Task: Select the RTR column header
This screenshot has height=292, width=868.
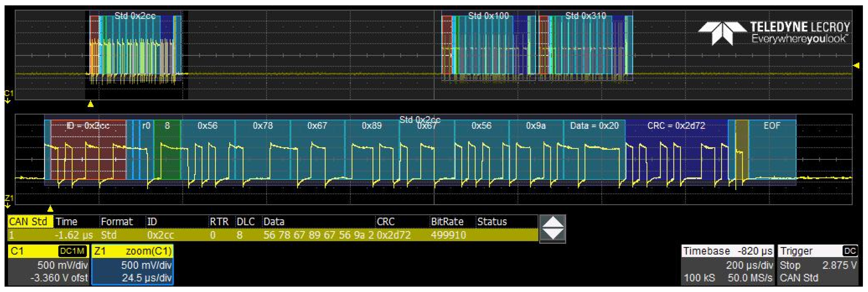Action: point(219,221)
